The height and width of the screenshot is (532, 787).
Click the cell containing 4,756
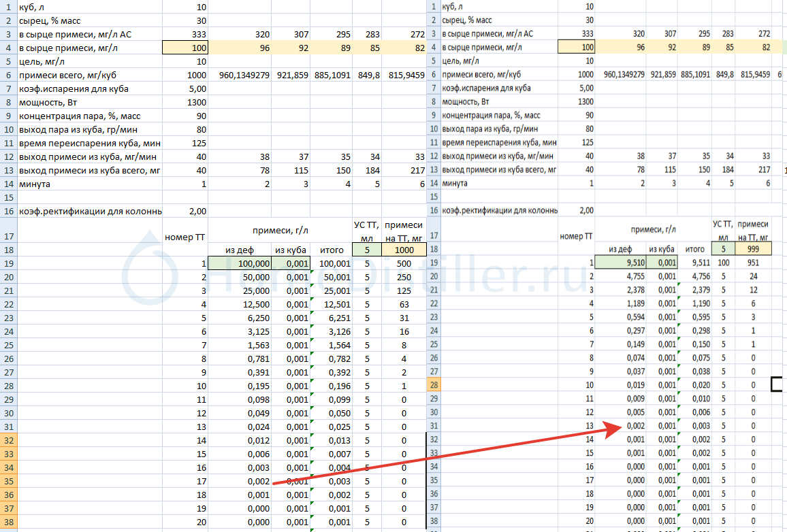[x=694, y=276]
